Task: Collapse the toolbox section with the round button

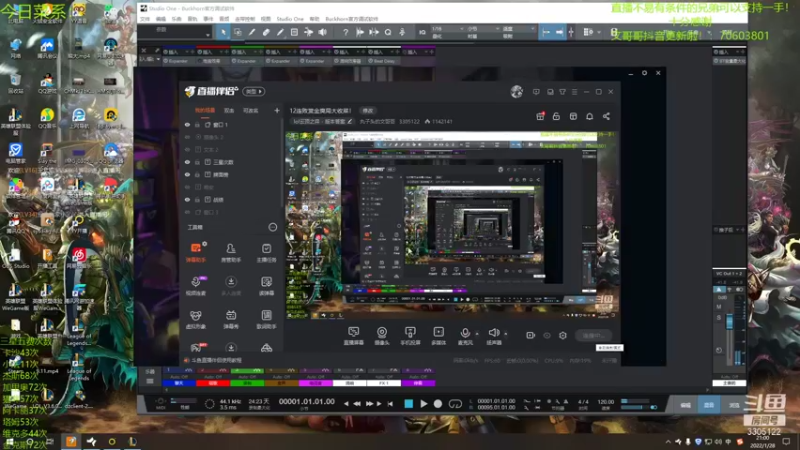Action: tap(272, 227)
